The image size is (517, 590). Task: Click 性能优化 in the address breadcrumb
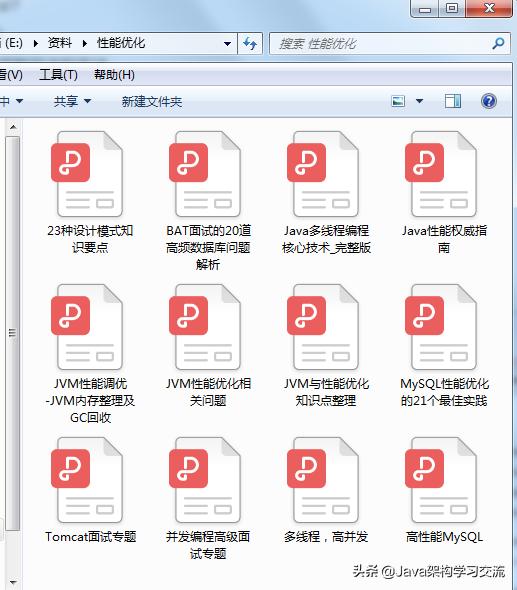[121, 43]
